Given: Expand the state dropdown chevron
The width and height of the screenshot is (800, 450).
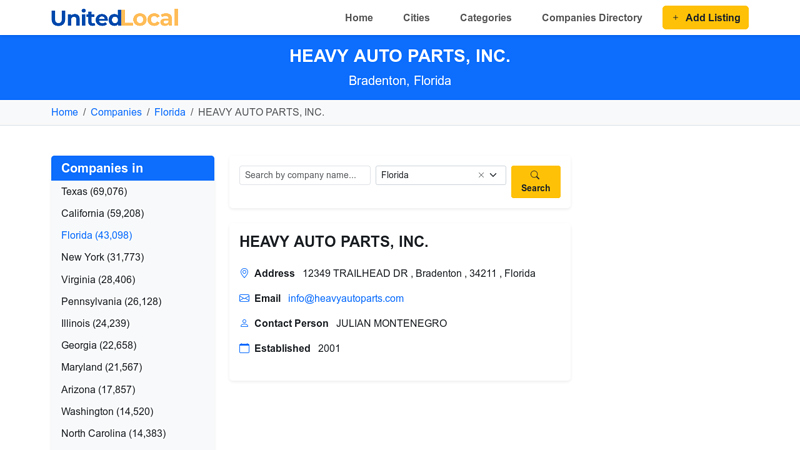Looking at the screenshot, I should 493,175.
